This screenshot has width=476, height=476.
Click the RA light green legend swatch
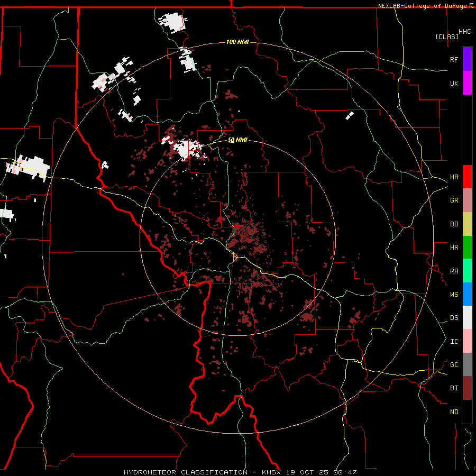click(467, 271)
